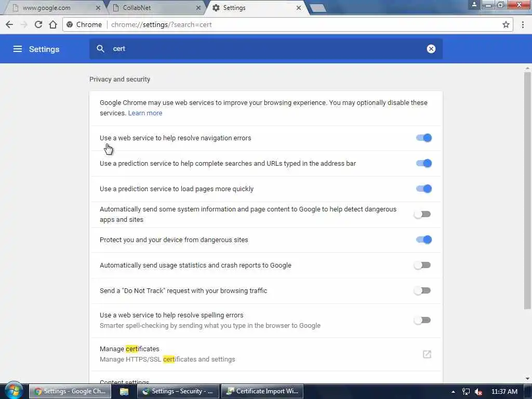Viewport: 532px width, 399px height.
Task: Click the Chrome site info chip
Action: [85, 24]
